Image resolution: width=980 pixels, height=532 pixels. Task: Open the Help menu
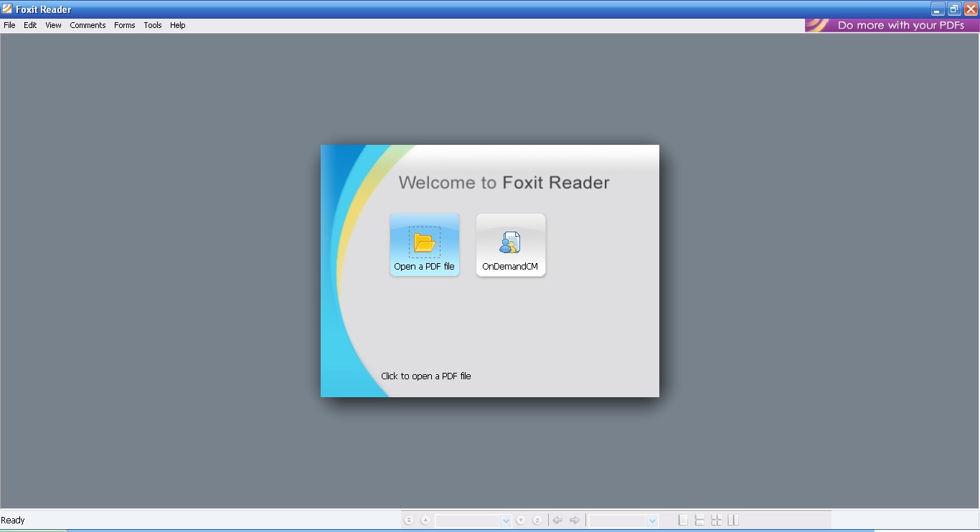coord(178,25)
